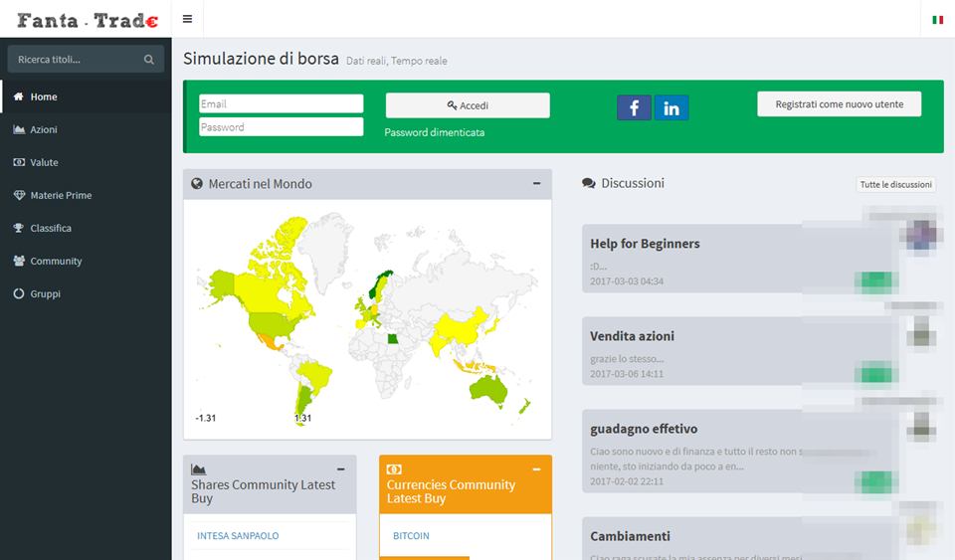Open the Italian flag language selector
This screenshot has height=560, width=955.
tap(937, 20)
